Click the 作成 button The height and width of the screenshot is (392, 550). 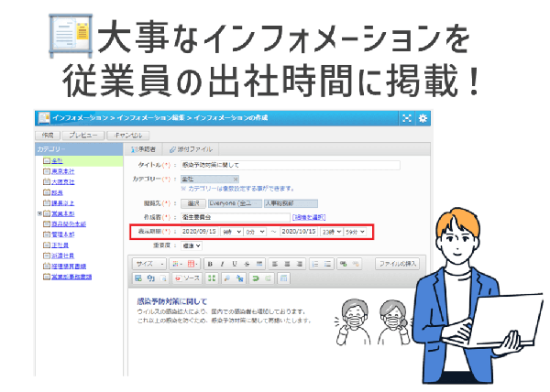[48, 136]
